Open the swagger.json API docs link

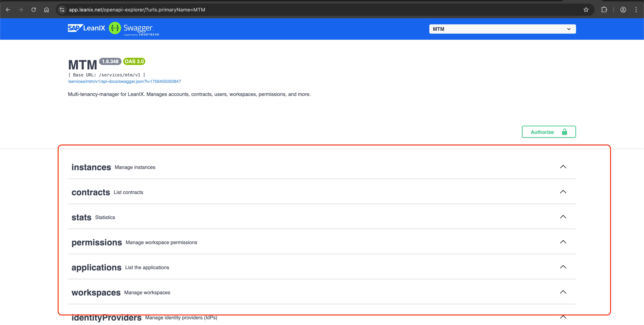point(124,81)
